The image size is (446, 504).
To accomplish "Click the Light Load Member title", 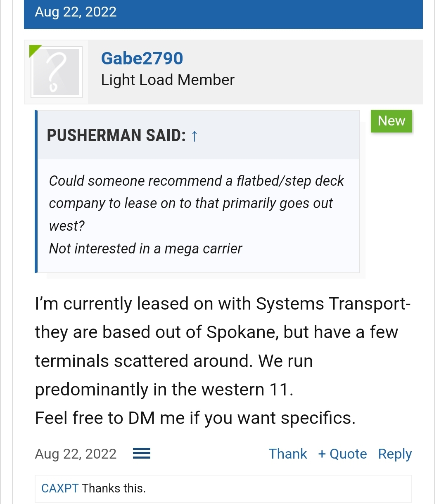I will pyautogui.click(x=168, y=80).
